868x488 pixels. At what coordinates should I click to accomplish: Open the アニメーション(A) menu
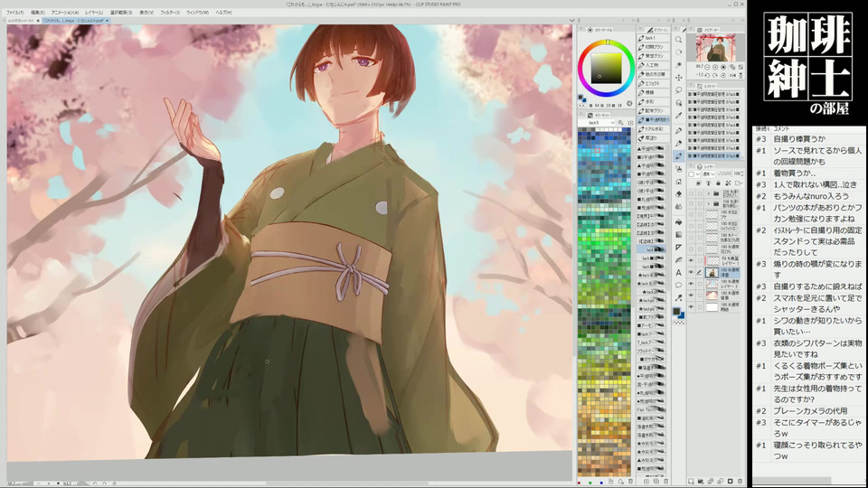[x=65, y=12]
